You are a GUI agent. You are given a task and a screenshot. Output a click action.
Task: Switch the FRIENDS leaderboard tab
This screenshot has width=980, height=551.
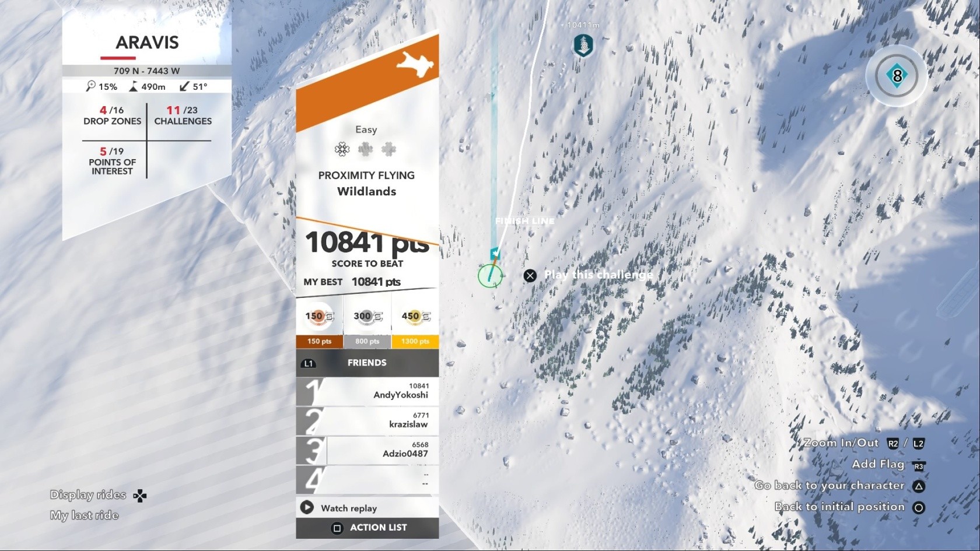(367, 363)
